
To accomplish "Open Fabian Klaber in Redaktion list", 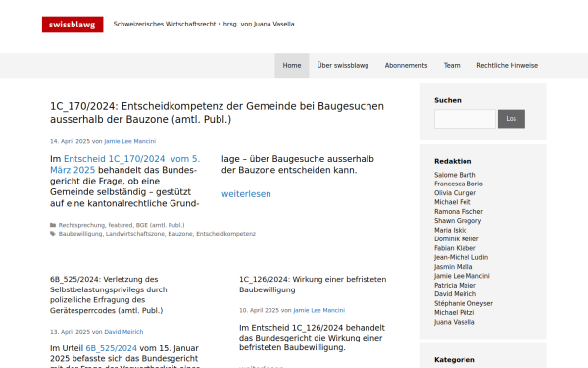I will [455, 248].
